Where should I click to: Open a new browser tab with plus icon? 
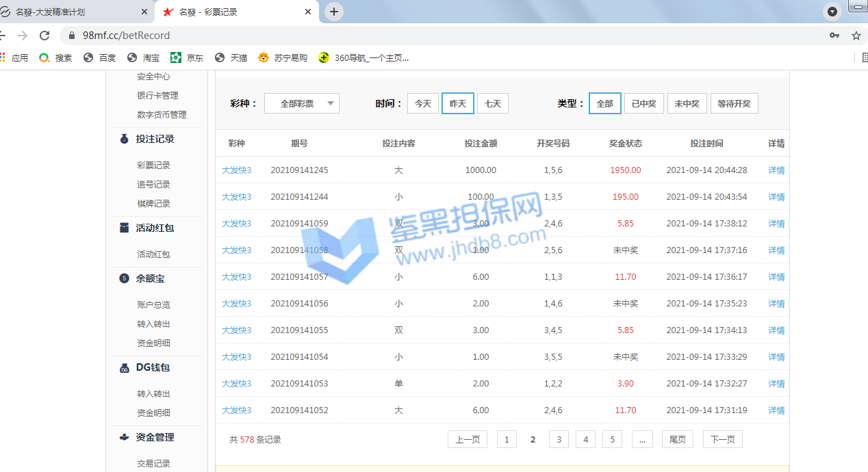click(334, 12)
